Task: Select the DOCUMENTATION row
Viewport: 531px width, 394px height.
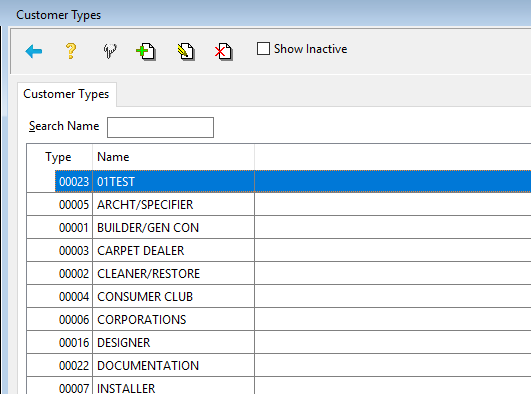Action: pyautogui.click(x=279, y=366)
